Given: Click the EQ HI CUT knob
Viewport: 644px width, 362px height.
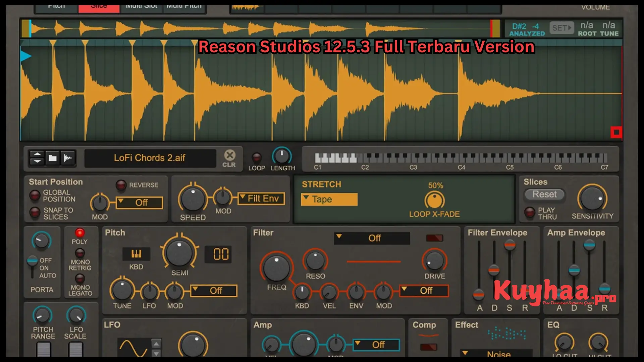Looking at the screenshot, I should [599, 343].
